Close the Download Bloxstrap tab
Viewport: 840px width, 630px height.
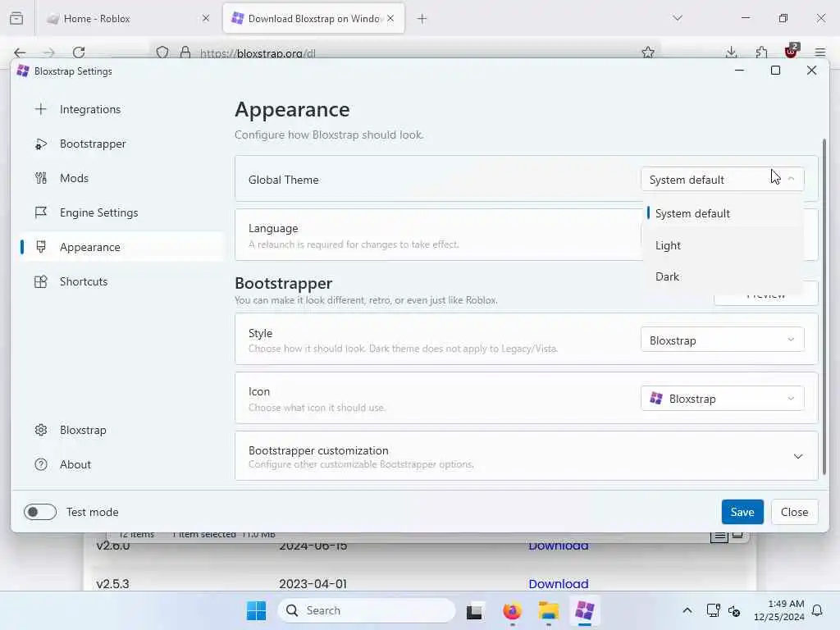pyautogui.click(x=390, y=19)
